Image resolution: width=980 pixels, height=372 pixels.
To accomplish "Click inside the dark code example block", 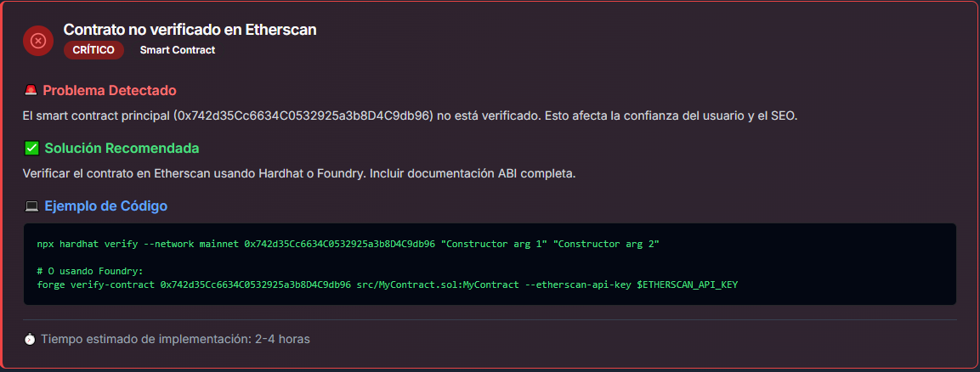I will coord(490,264).
